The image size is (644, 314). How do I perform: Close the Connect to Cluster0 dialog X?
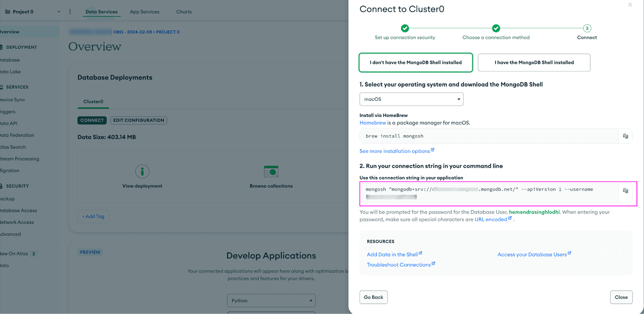click(630, 5)
